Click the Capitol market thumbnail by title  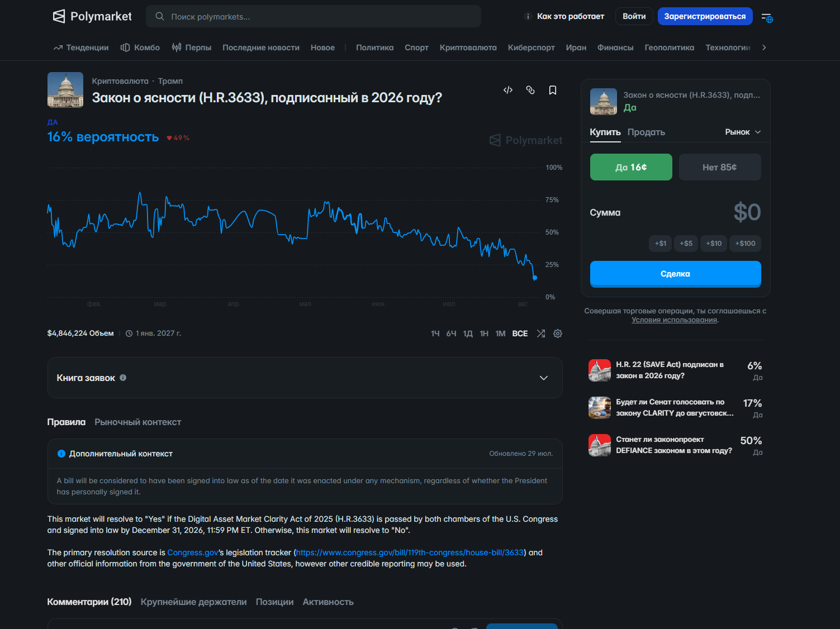point(65,89)
